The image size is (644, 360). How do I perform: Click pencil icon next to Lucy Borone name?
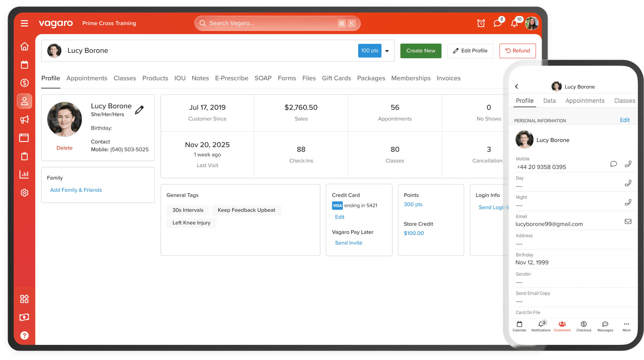pyautogui.click(x=139, y=110)
